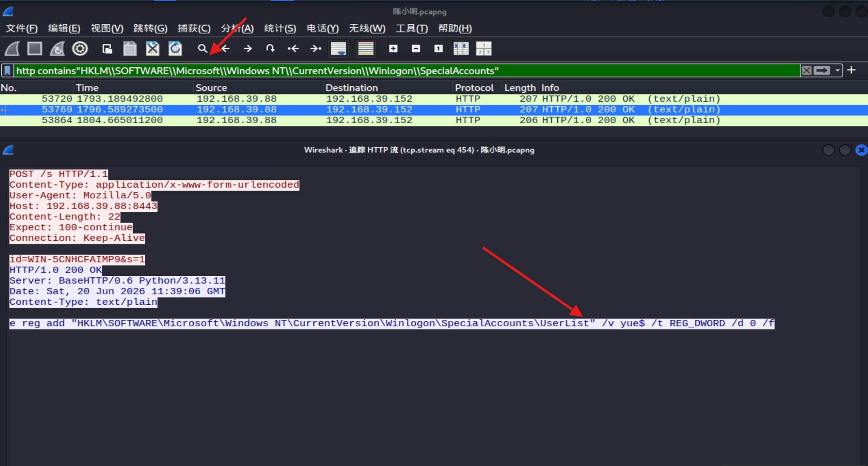
Task: Open a capture file
Action: point(107,49)
